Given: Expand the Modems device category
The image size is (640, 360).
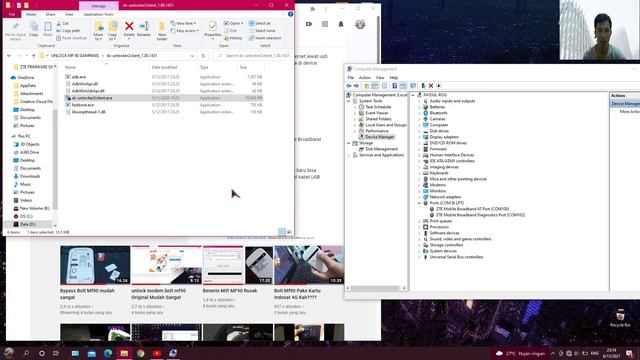Looking at the screenshot, I should point(419,185).
